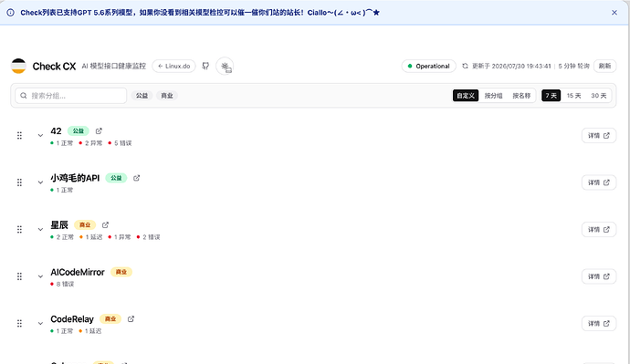Click the 刷新 refresh button
The height and width of the screenshot is (364, 630).
pyautogui.click(x=604, y=66)
